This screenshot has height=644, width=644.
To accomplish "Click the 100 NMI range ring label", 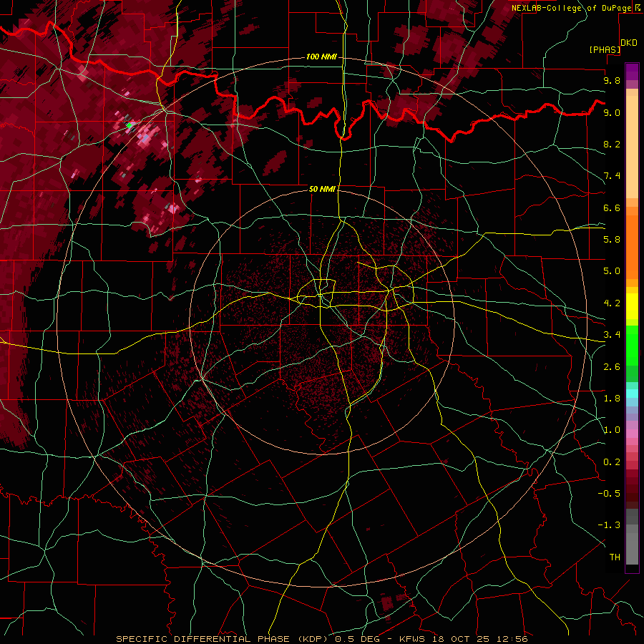I will point(321,57).
